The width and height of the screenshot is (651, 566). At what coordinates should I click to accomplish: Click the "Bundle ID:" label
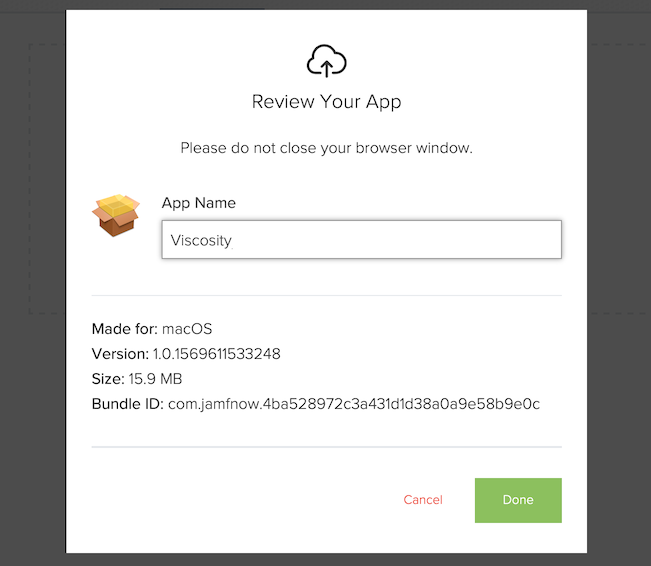(128, 404)
